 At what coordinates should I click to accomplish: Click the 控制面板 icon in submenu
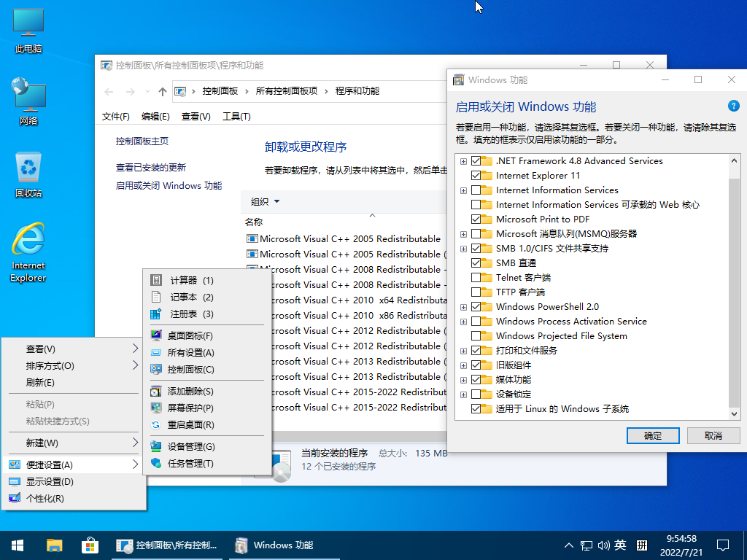coord(156,369)
